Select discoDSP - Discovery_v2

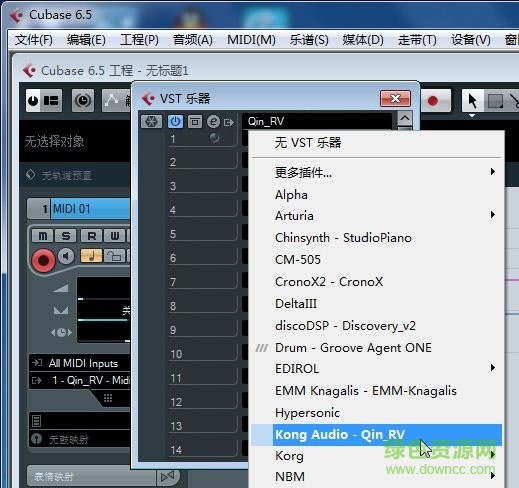click(x=376, y=326)
